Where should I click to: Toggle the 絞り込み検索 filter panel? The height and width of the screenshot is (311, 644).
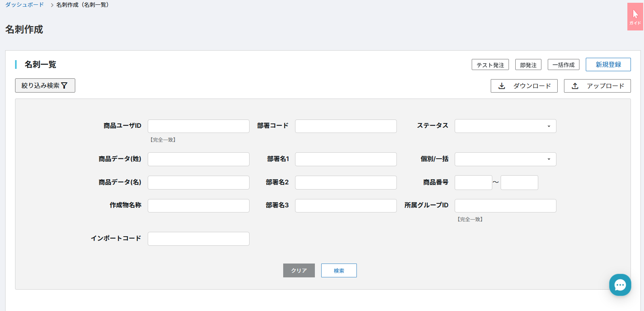(x=45, y=85)
